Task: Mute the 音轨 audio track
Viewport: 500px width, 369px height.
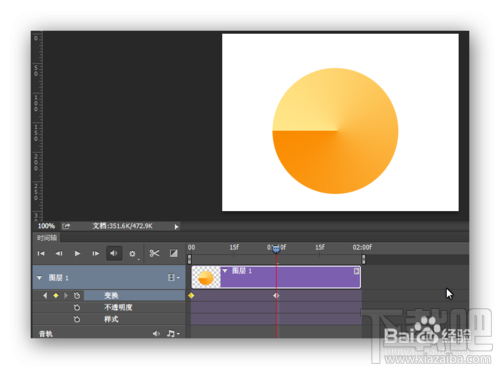Action: point(156,333)
